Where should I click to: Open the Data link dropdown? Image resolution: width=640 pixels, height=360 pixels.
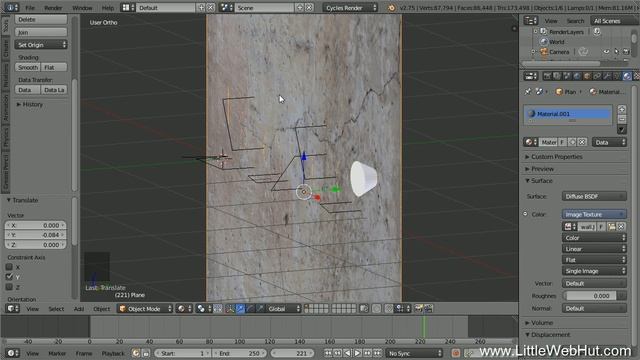(x=609, y=142)
